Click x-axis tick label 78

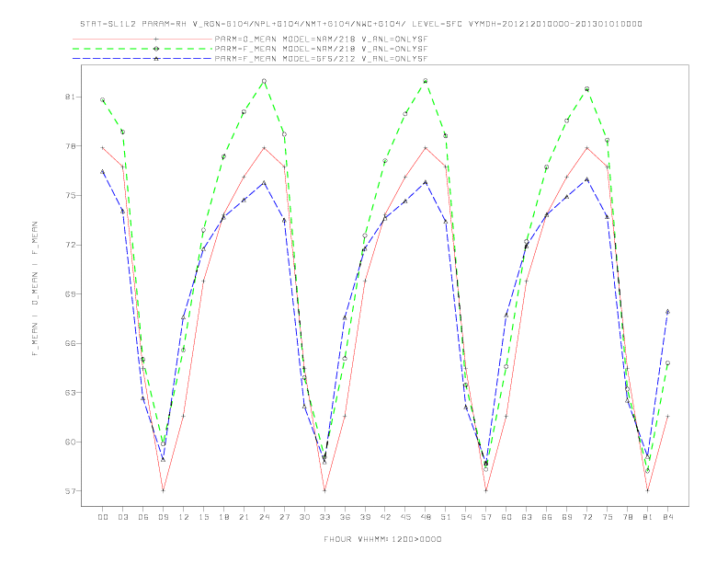pos(628,517)
